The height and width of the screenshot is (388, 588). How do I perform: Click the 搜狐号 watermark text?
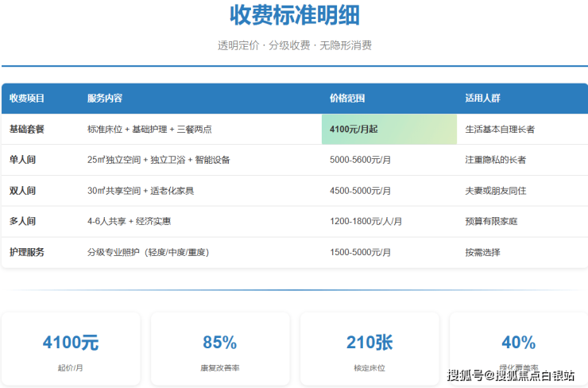click(464, 375)
